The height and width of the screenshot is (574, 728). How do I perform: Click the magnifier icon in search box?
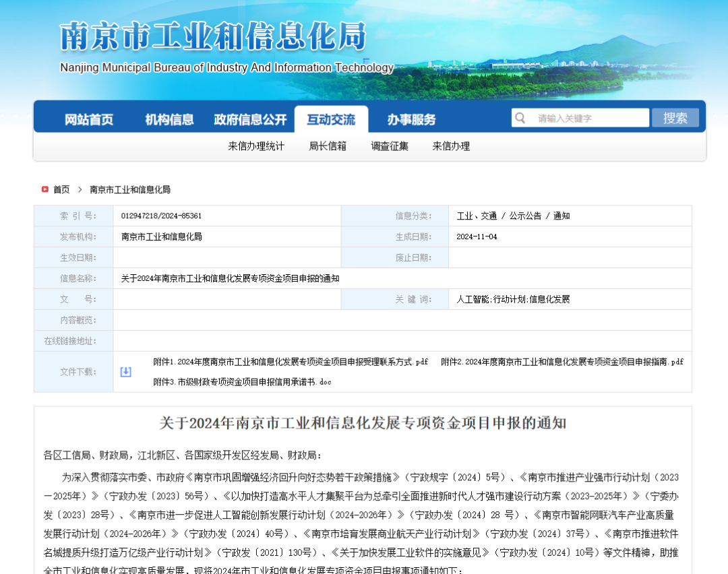pos(520,119)
